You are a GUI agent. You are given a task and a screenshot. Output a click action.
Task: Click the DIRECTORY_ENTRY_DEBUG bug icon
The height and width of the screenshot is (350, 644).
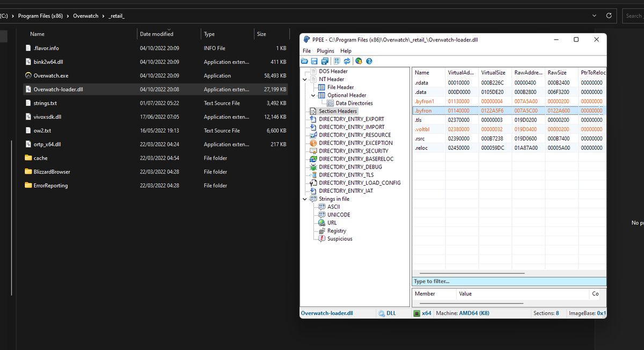313,167
